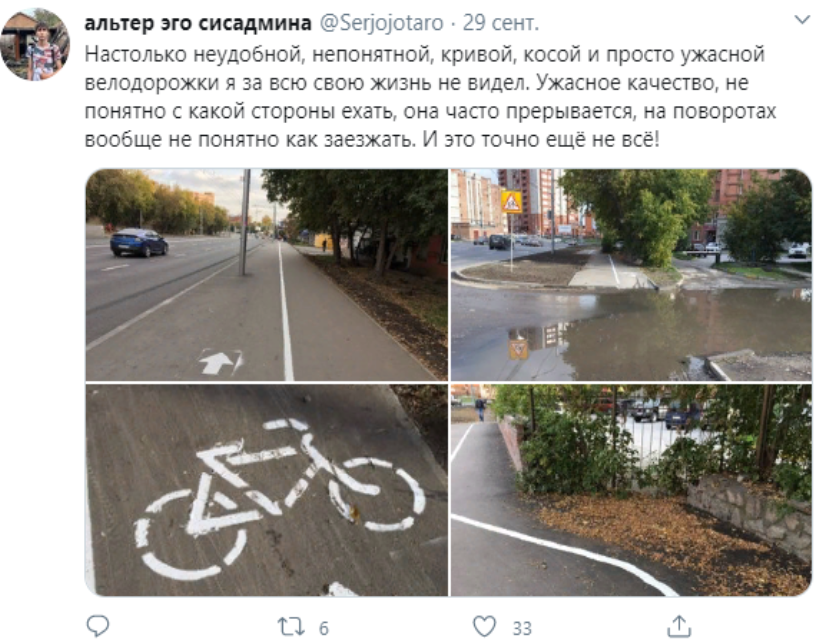830x641 pixels.
Task: View bike lane photo with blue car
Action: point(266,275)
